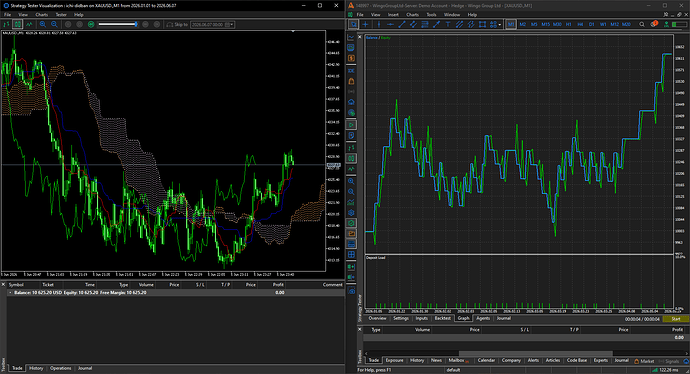The image size is (690, 374).
Task: Collapse the Balance row expander
Action: (10, 293)
